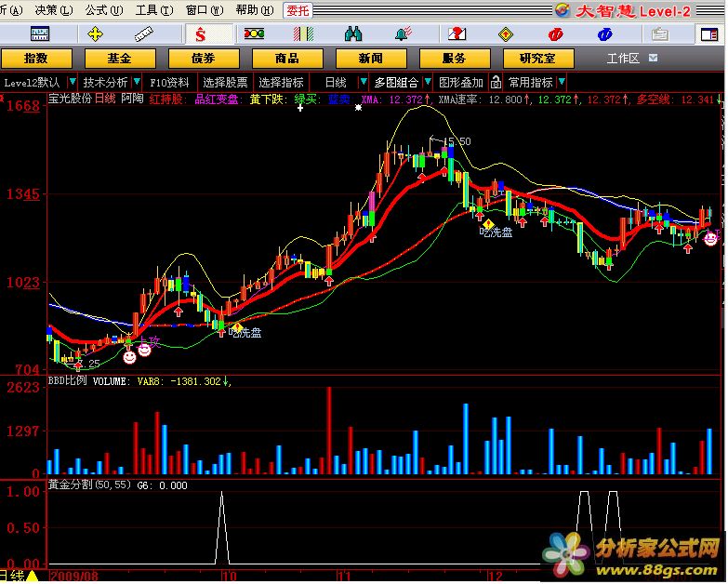Screen dimensions: 728x584
Task: Open the F10资料 tab
Action: coord(169,83)
